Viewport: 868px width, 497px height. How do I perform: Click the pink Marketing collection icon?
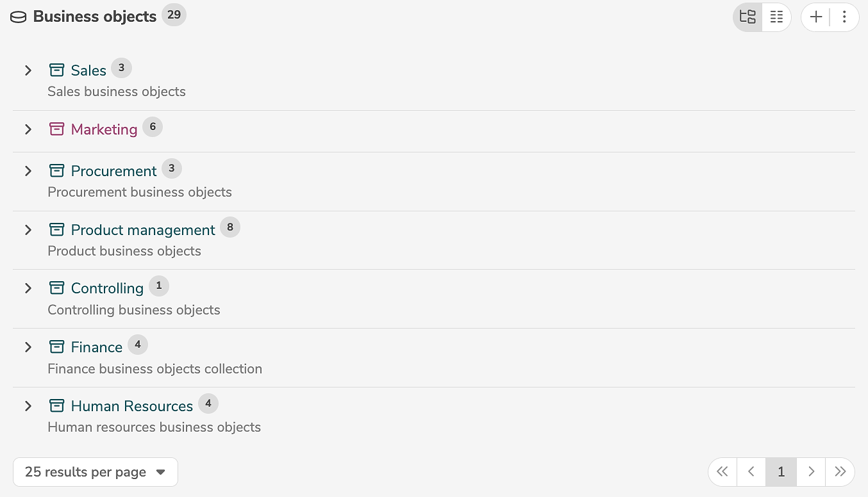pyautogui.click(x=57, y=129)
